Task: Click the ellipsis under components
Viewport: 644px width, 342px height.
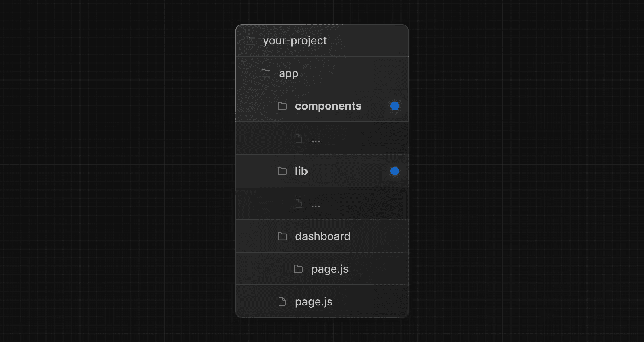Action: coord(316,141)
